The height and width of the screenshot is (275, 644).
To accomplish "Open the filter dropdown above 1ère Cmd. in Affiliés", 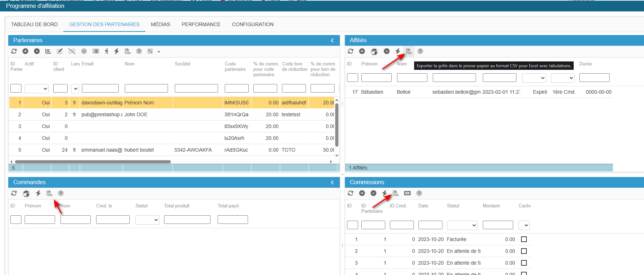I will (563, 78).
